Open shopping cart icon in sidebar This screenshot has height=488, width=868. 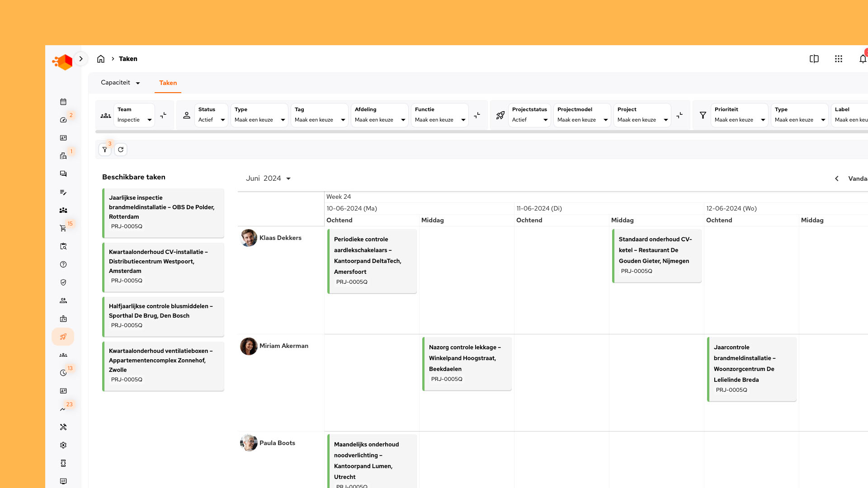[63, 228]
